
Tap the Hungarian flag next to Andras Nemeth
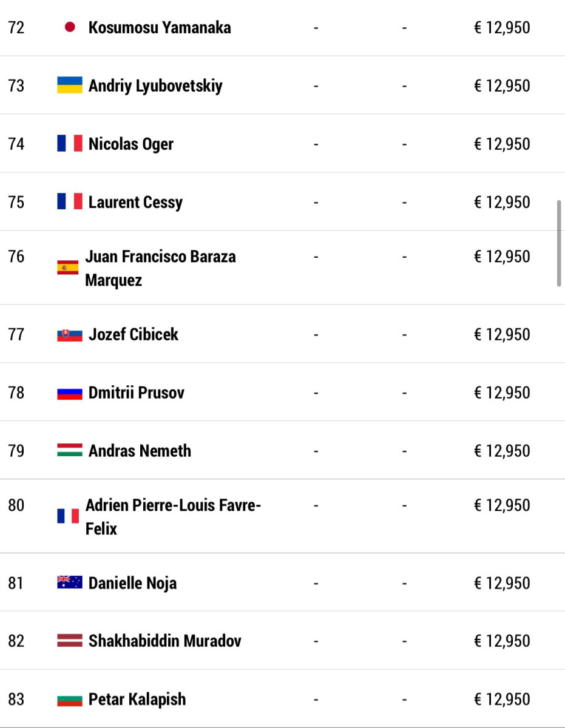(x=70, y=451)
